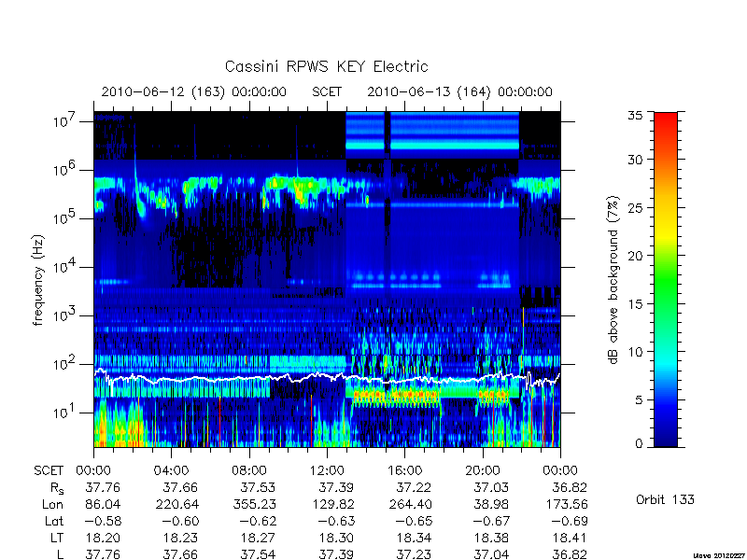
Task: Click the SCET time '12:00'
Action: (327, 471)
